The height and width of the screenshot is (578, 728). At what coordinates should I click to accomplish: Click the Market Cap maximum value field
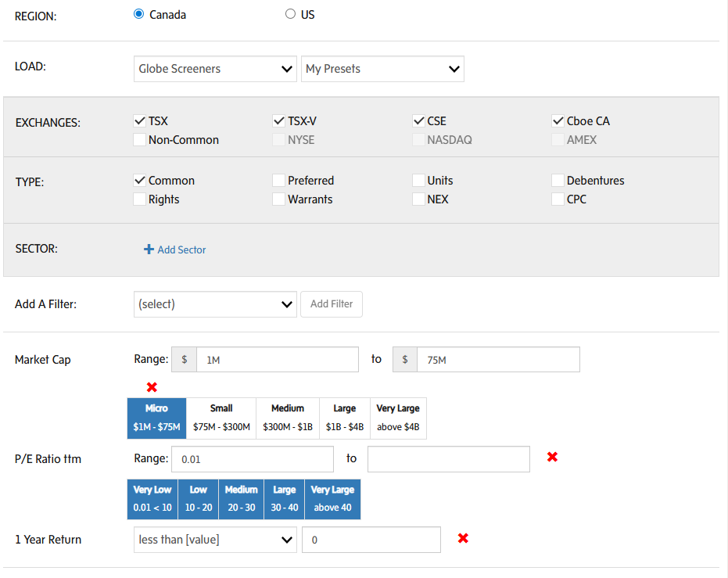pos(497,360)
